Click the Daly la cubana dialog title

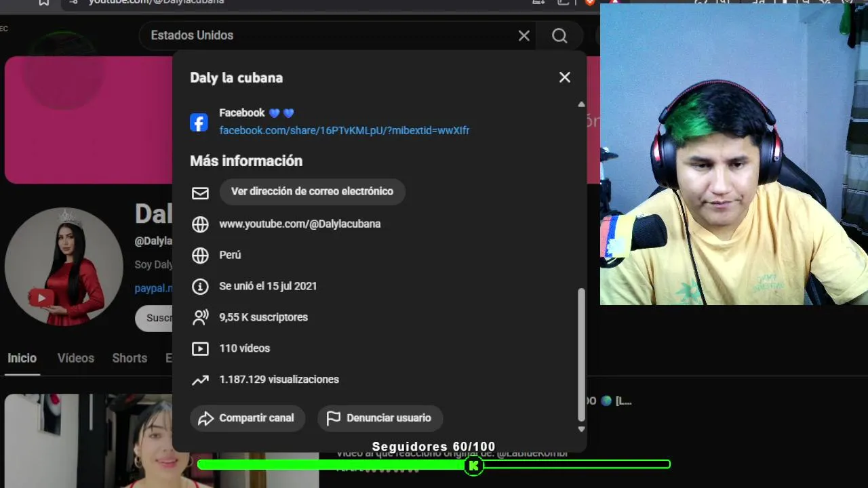pos(236,78)
